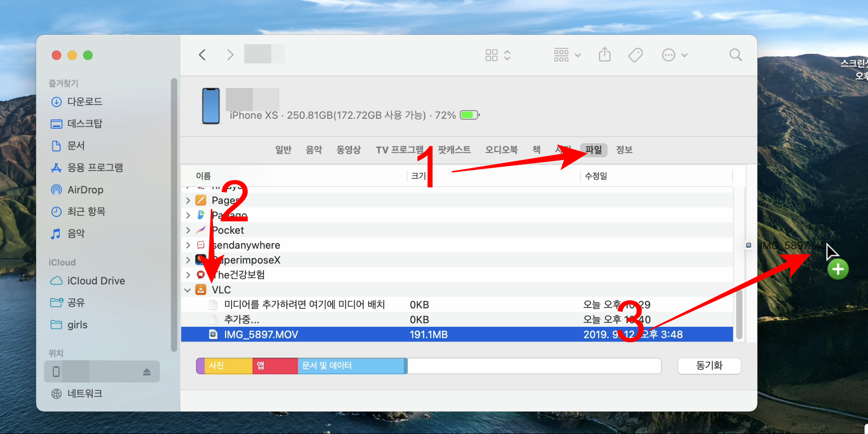The width and height of the screenshot is (868, 434).
Task: Click the IMG_5897.MOV file icon
Action: tap(213, 334)
